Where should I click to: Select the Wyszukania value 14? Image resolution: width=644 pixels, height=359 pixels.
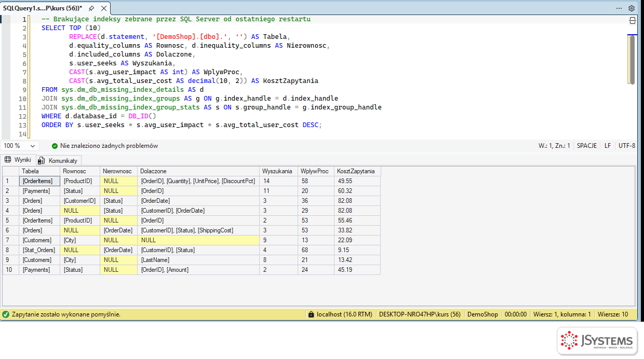point(278,181)
